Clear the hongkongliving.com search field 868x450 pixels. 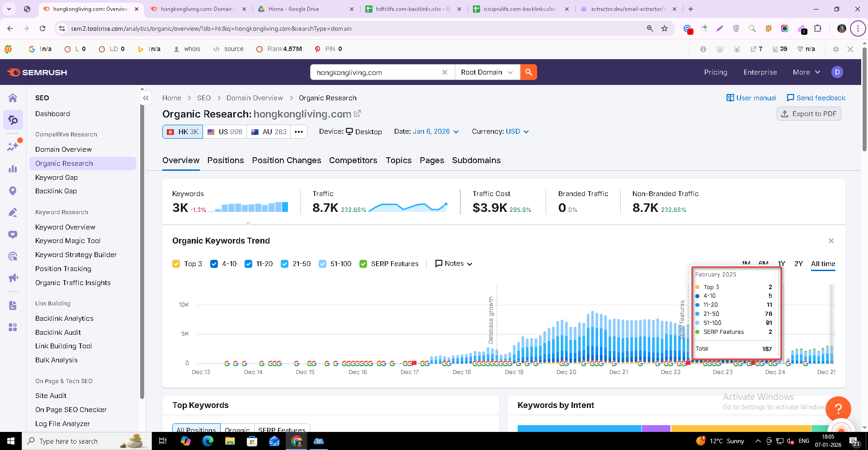click(x=445, y=72)
